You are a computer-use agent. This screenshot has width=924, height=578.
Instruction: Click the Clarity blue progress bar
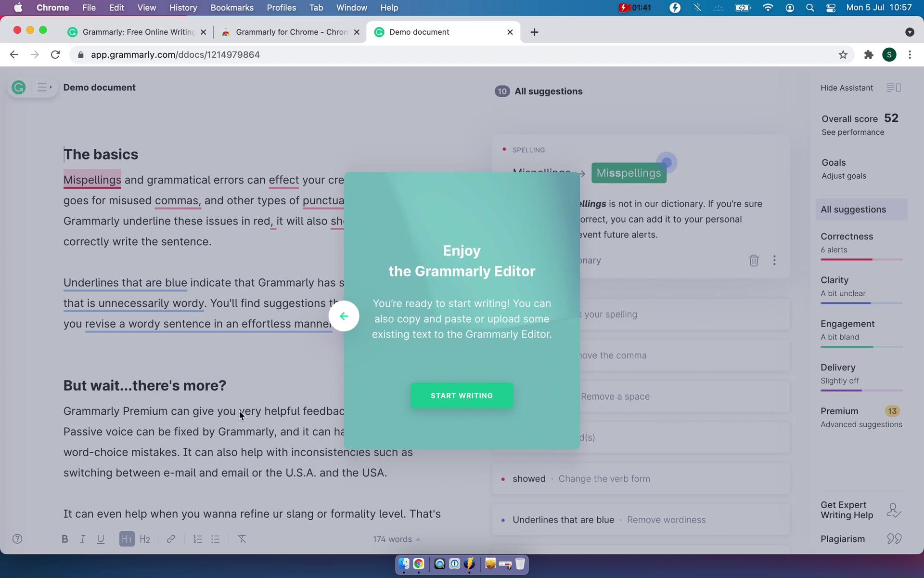pos(861,303)
